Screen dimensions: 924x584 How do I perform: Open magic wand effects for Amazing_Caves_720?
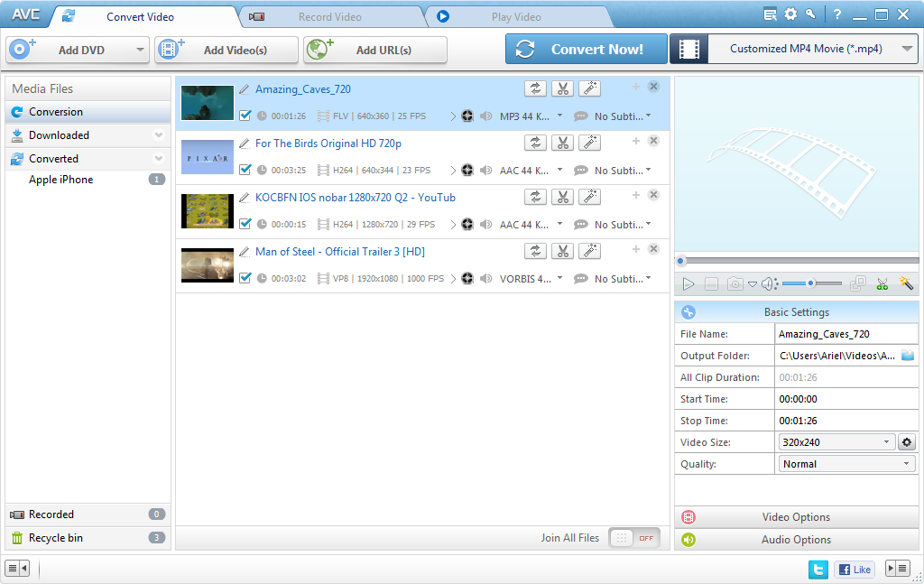(589, 89)
